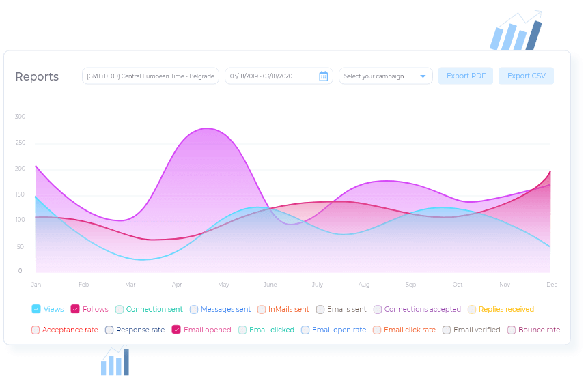Click the Dec label on chart axis
This screenshot has width=588, height=376.
552,285
